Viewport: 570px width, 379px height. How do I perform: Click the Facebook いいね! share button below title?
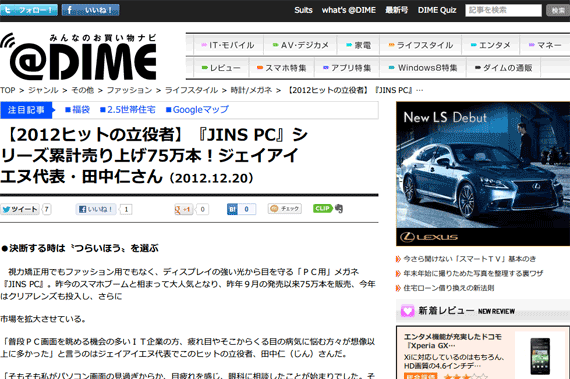(x=96, y=209)
